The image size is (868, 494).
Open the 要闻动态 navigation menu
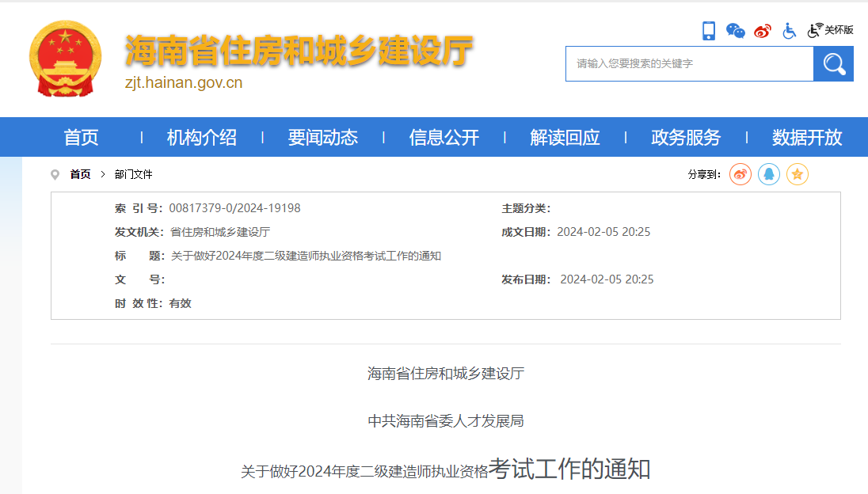coord(323,137)
